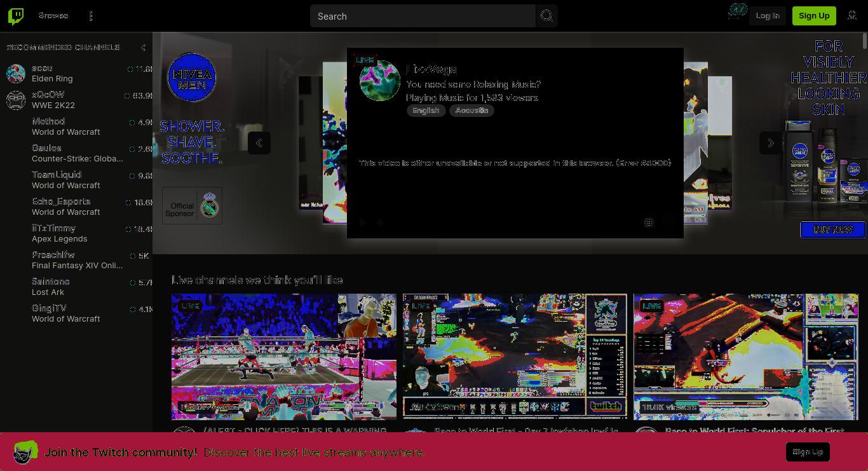
Task: Open the middle Race to World First thumbnail
Action: (x=515, y=357)
